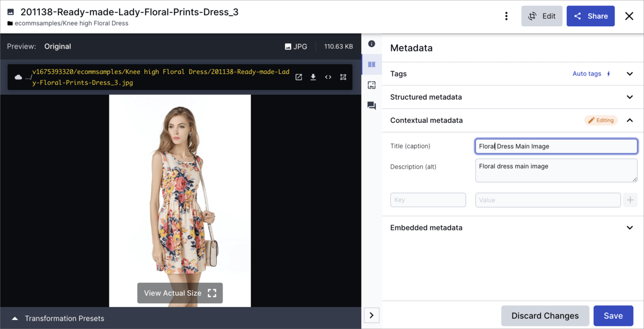This screenshot has width=644, height=329.
Task: Click the image file icon next to the title
Action: coord(11,12)
